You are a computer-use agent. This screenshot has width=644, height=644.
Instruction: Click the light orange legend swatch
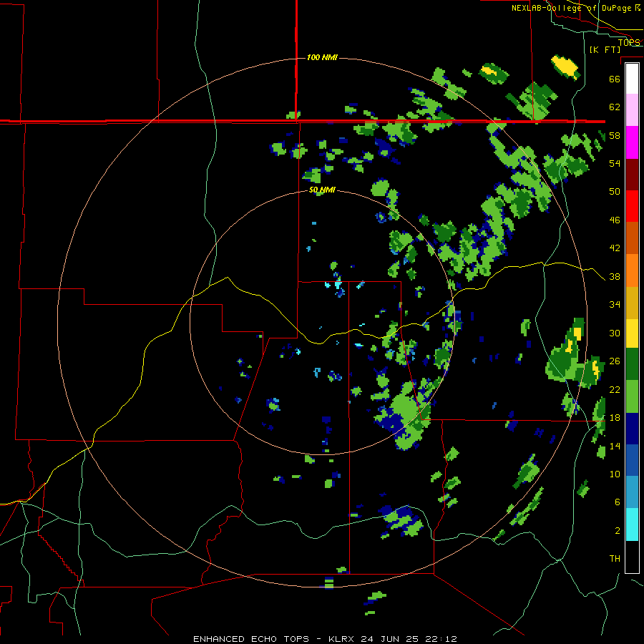[632, 270]
